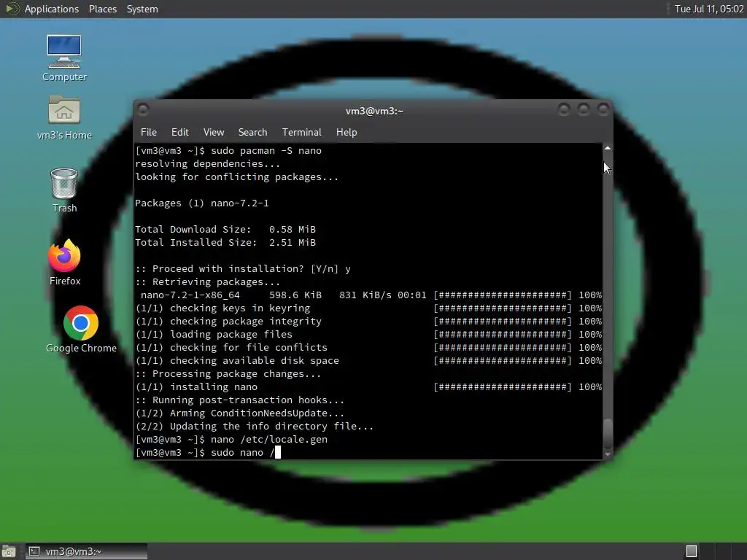The width and height of the screenshot is (747, 560).
Task: Select the Trash desktop icon
Action: (x=64, y=190)
